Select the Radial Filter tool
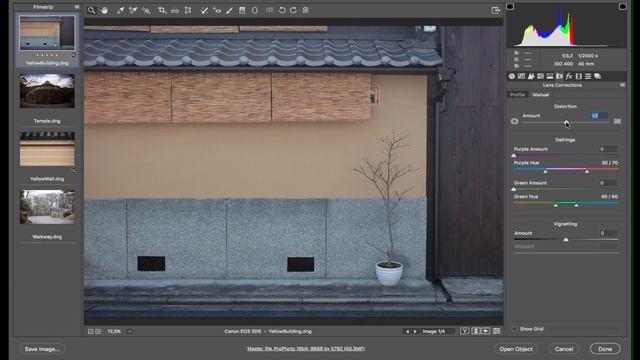640x360 pixels. pyautogui.click(x=255, y=10)
